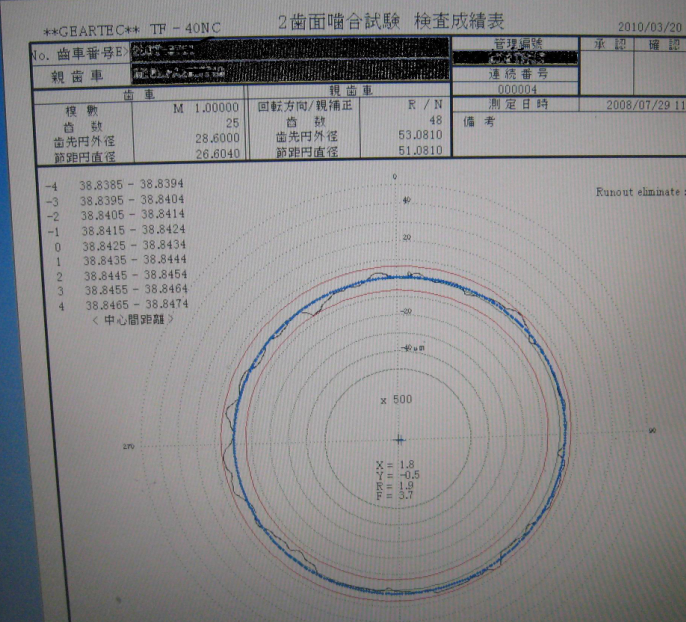Click the R = 1.9 readout
Image resolution: width=686 pixels, height=622 pixels.
(x=395, y=485)
